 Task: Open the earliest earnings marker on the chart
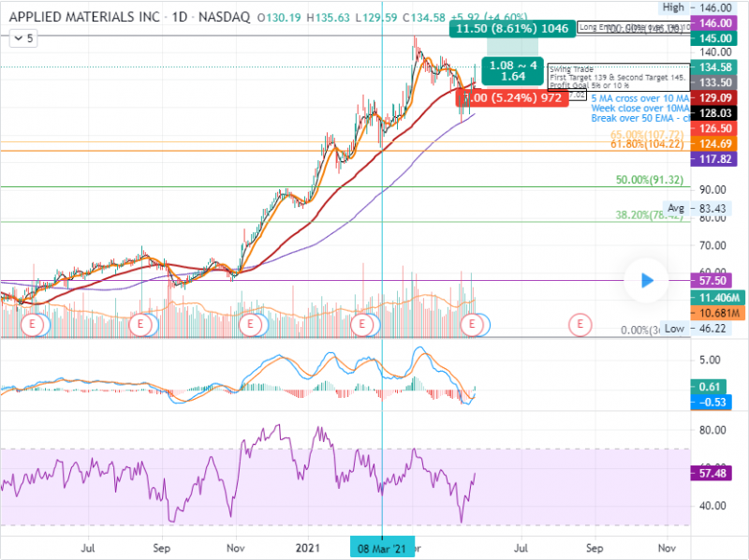click(x=35, y=324)
